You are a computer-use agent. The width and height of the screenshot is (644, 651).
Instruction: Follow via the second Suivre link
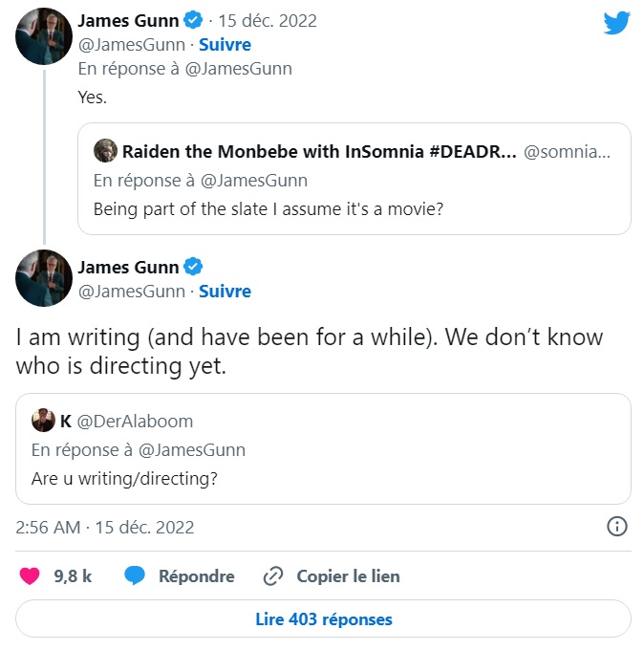tap(225, 292)
